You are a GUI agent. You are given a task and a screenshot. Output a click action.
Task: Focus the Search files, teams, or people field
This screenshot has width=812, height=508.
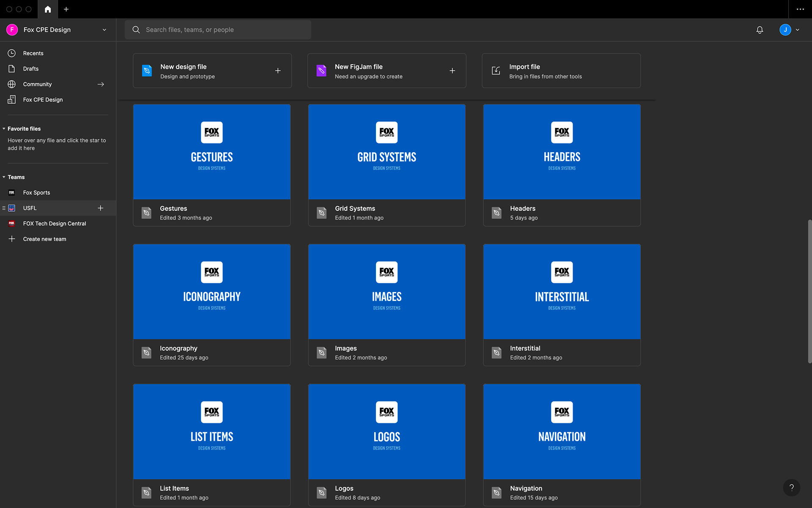[x=218, y=30]
